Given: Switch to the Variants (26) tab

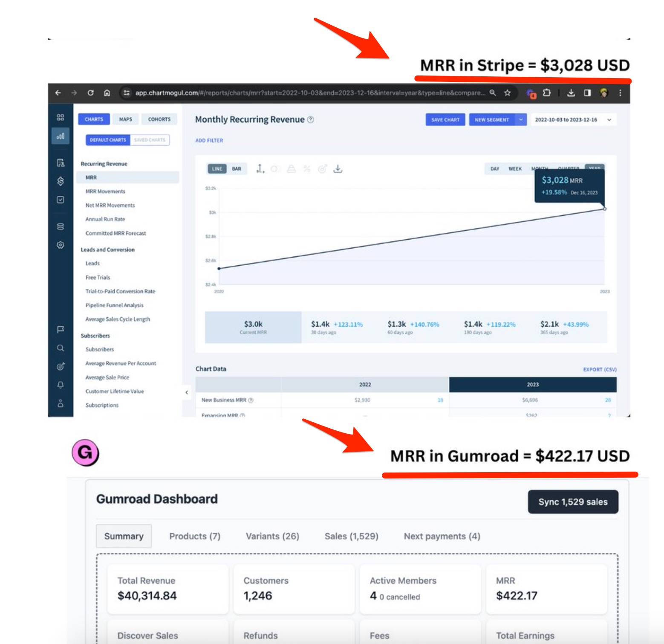Looking at the screenshot, I should (x=272, y=536).
